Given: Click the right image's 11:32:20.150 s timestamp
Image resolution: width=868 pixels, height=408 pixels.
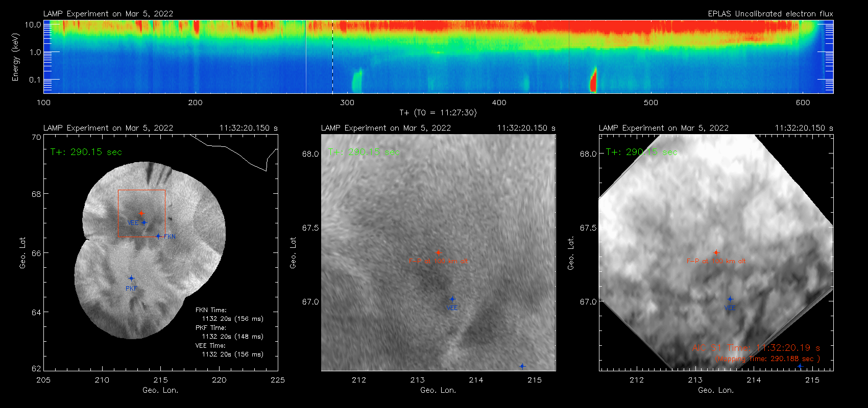Looking at the screenshot, I should tap(804, 128).
